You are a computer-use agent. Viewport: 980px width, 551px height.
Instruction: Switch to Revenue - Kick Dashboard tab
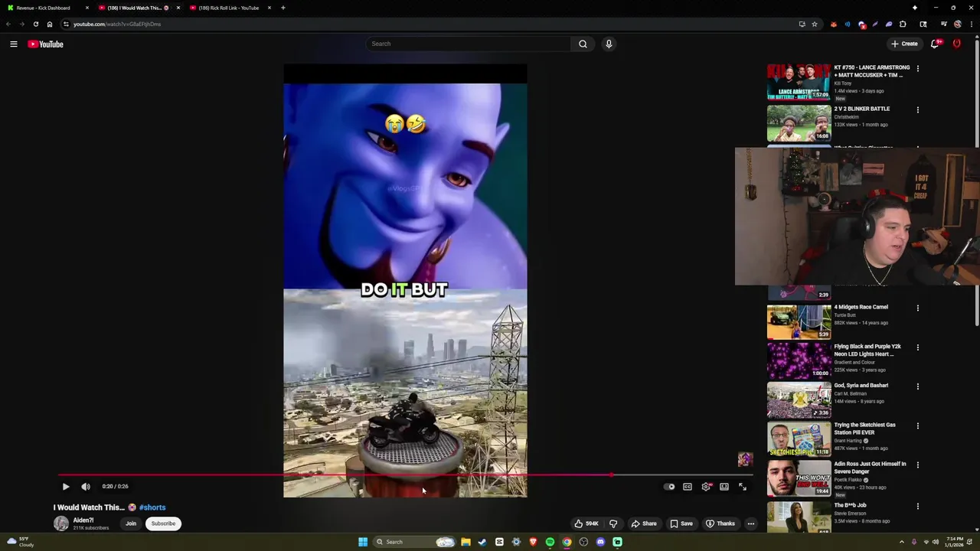[48, 8]
